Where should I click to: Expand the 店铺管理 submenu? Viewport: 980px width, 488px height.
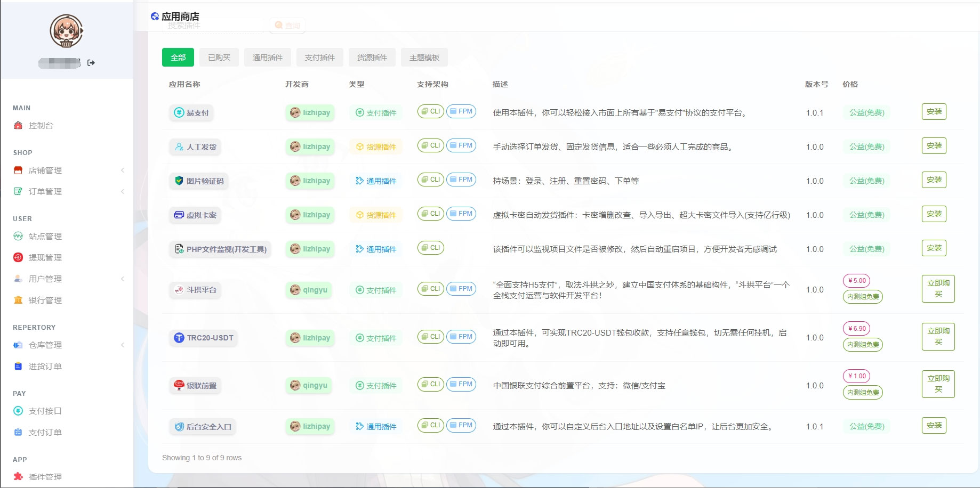click(123, 170)
